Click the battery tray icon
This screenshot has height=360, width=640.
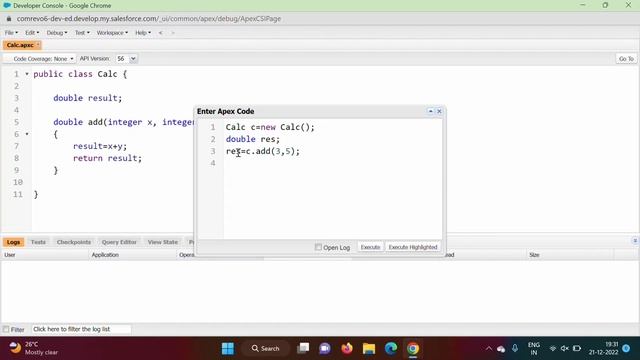[577, 349]
